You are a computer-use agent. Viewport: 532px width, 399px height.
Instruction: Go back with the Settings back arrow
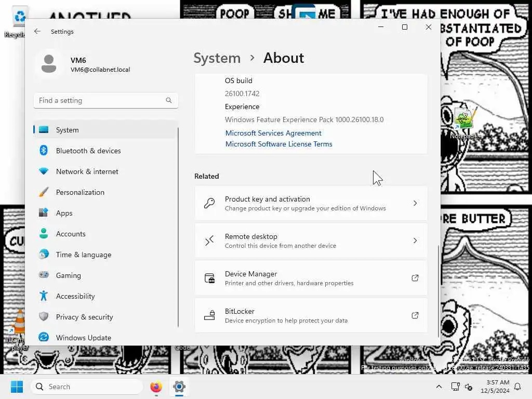coord(37,32)
